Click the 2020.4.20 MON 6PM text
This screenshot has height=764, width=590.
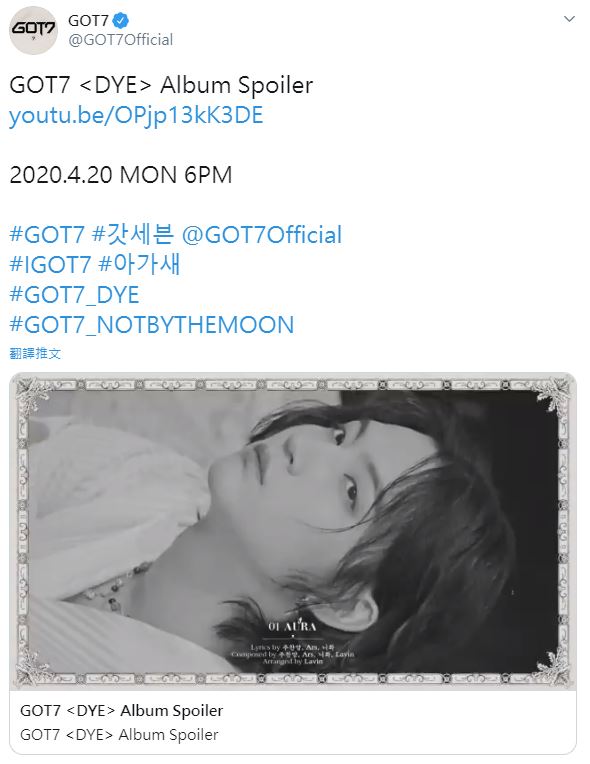point(121,175)
